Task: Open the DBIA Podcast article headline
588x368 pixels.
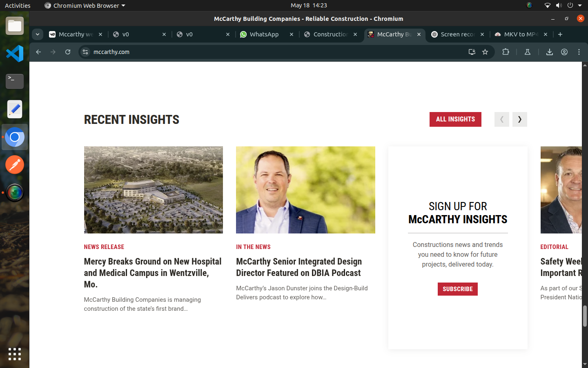Action: click(x=299, y=267)
